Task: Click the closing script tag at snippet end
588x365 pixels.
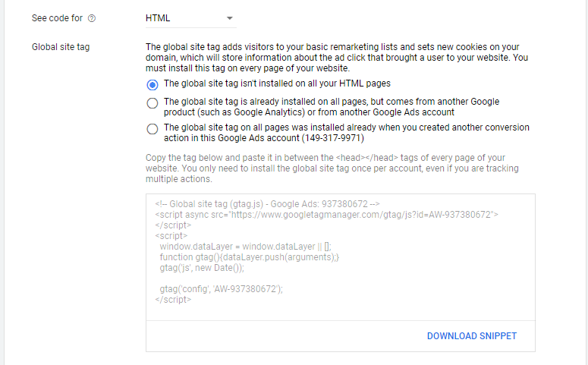Action: pyautogui.click(x=173, y=299)
